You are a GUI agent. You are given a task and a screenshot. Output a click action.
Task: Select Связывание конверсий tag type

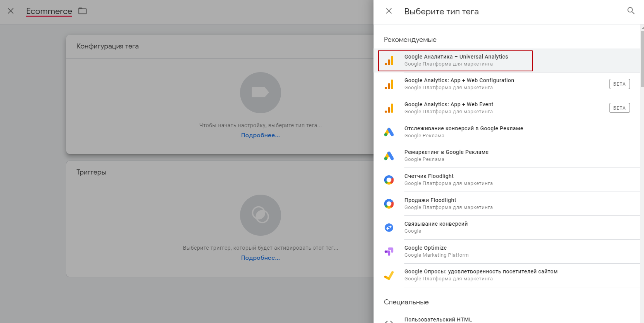[507, 228]
